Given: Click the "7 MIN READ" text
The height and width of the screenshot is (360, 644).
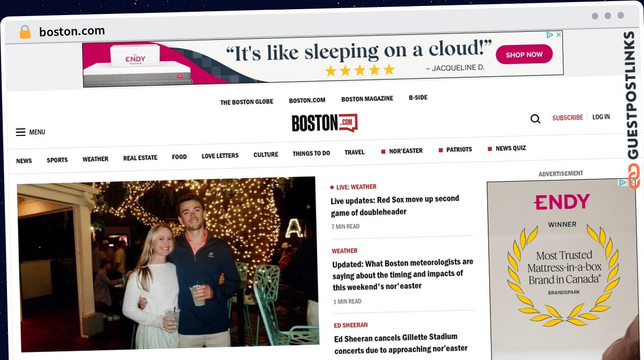Looking at the screenshot, I should 346,227.
